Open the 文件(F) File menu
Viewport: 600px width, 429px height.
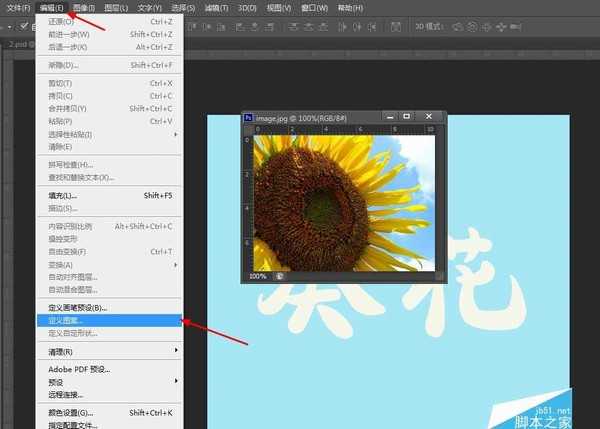19,7
